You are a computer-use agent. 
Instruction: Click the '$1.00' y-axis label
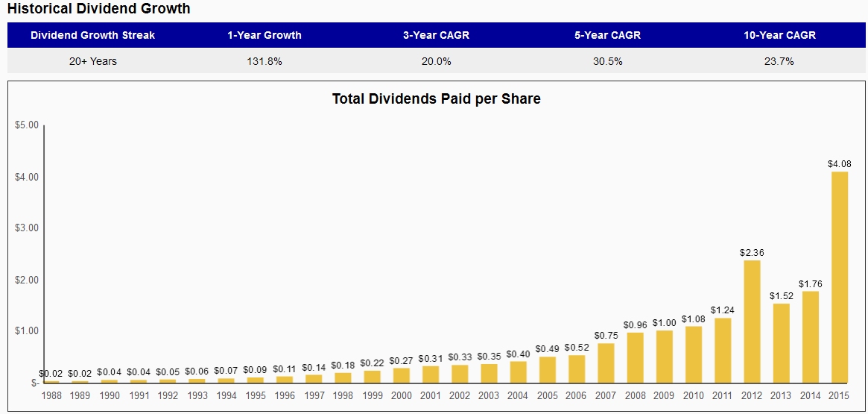(27, 331)
